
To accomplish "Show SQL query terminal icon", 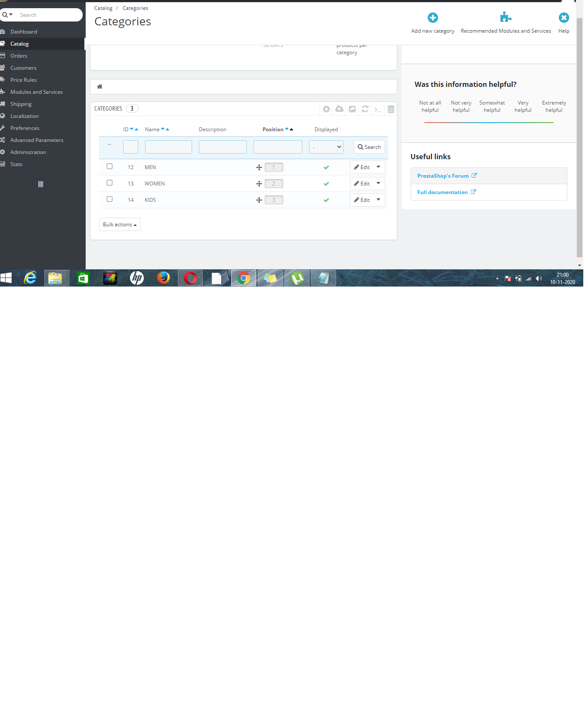I will [x=378, y=109].
